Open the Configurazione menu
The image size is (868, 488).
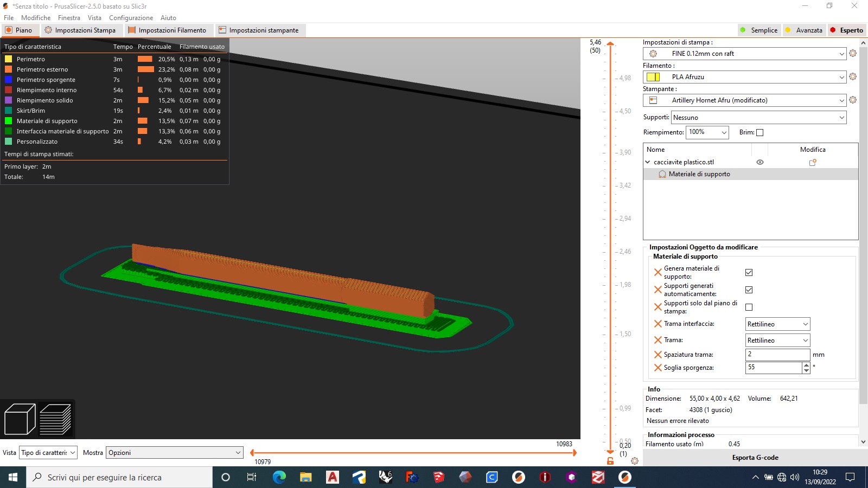(x=131, y=18)
